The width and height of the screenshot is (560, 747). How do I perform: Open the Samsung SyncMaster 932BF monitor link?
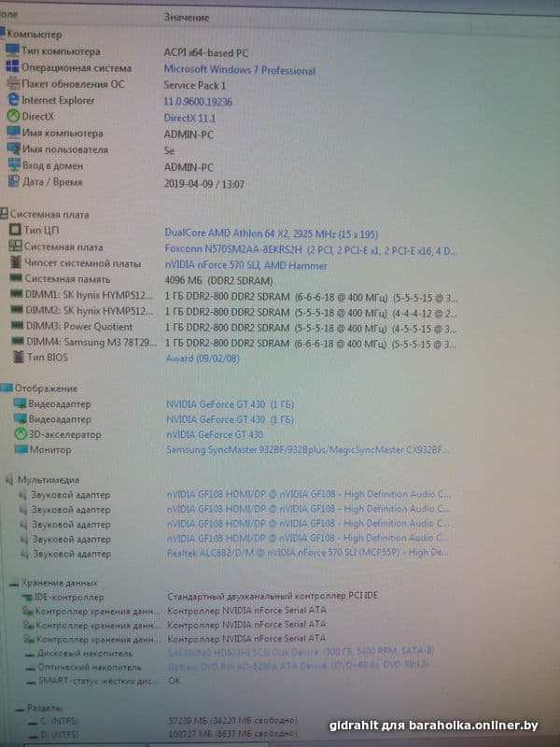[x=308, y=449]
